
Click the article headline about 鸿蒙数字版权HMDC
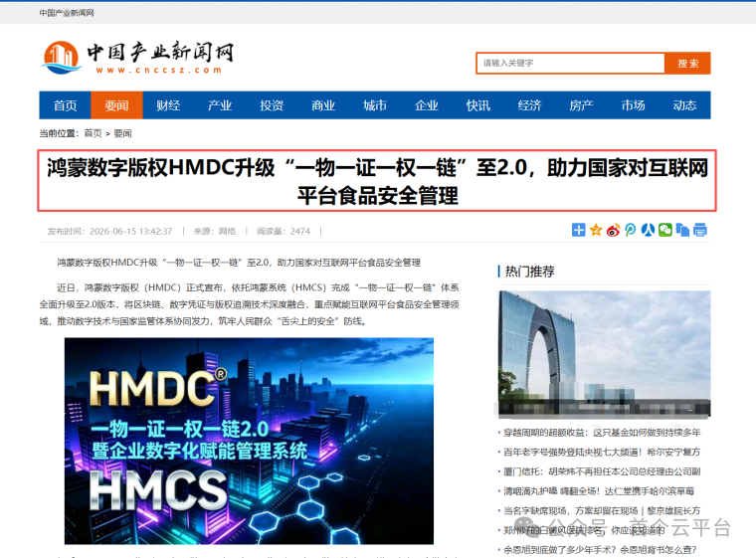pyautogui.click(x=377, y=181)
